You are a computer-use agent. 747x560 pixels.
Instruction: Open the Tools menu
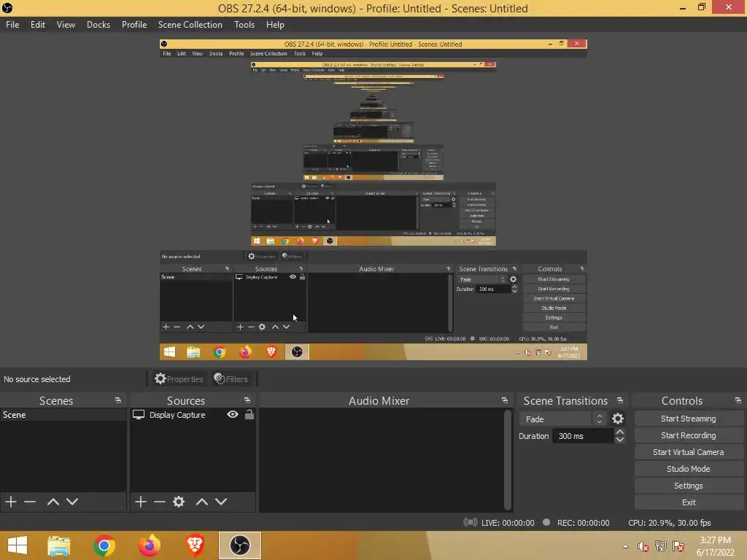(244, 25)
